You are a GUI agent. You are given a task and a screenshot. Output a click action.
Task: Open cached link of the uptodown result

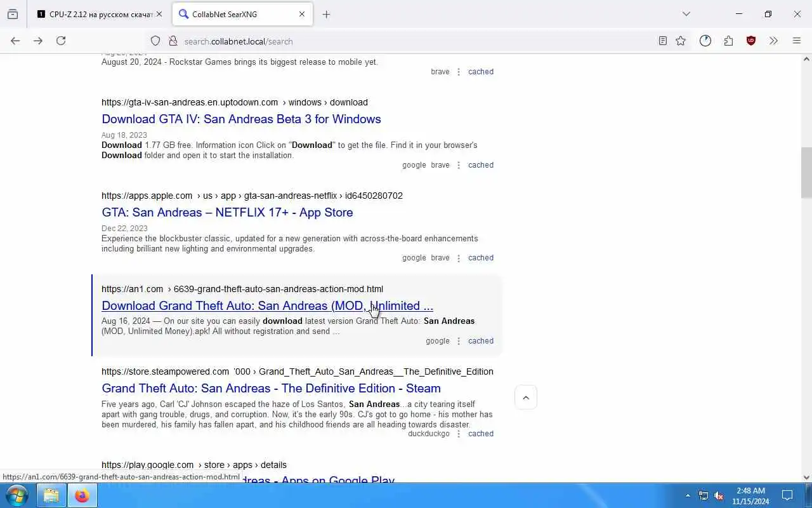coord(481,165)
